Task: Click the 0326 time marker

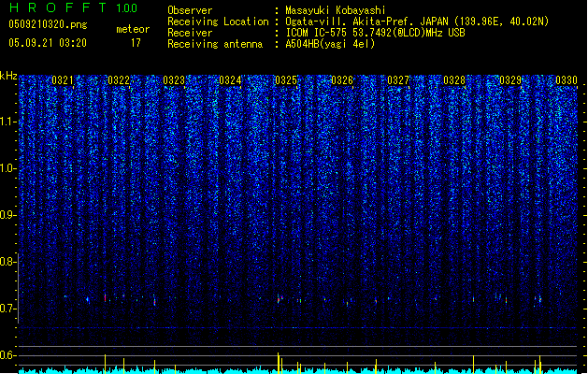Action: click(342, 80)
